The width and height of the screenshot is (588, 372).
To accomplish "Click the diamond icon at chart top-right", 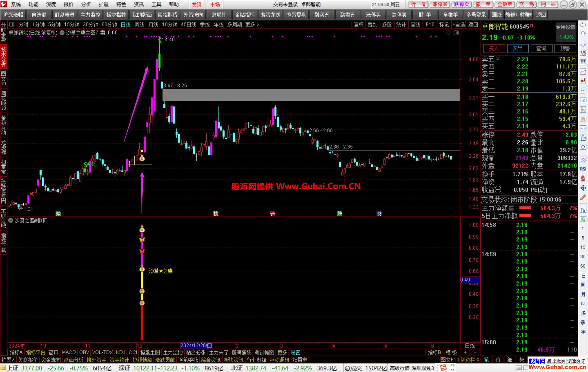I will 448,33.
